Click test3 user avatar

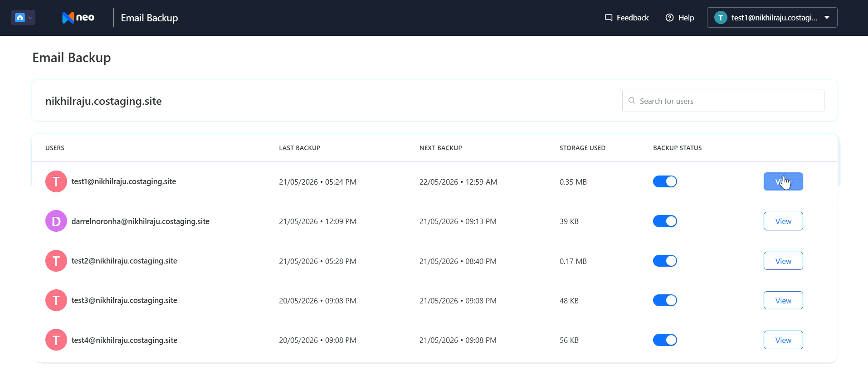pos(56,300)
